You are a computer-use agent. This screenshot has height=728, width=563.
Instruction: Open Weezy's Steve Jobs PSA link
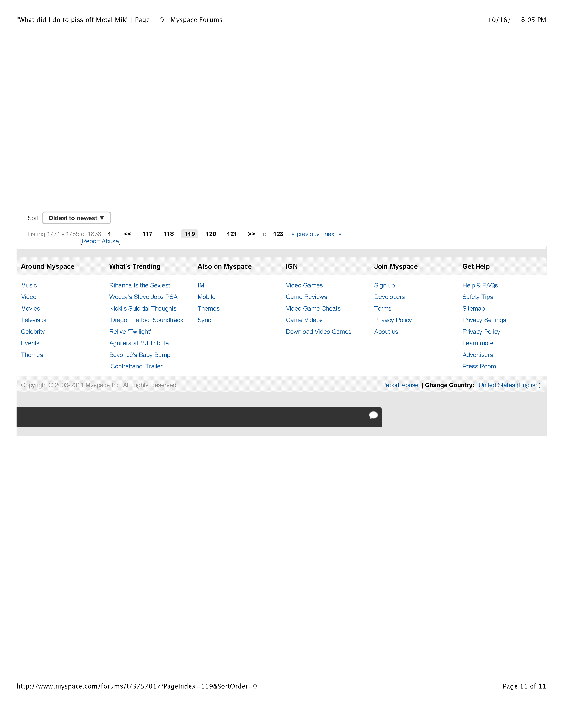(x=143, y=297)
